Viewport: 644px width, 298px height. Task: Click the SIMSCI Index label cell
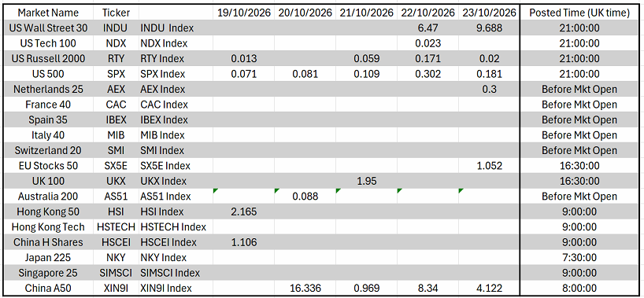(176, 273)
